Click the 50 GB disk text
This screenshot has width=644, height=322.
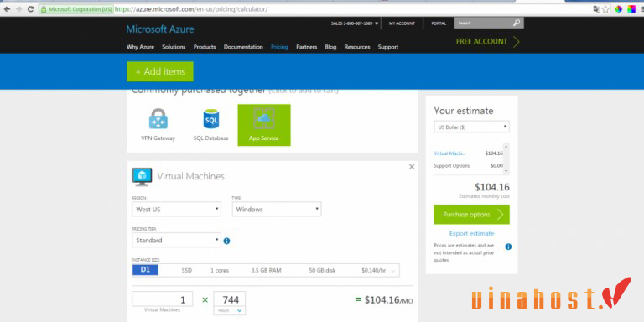pos(322,271)
